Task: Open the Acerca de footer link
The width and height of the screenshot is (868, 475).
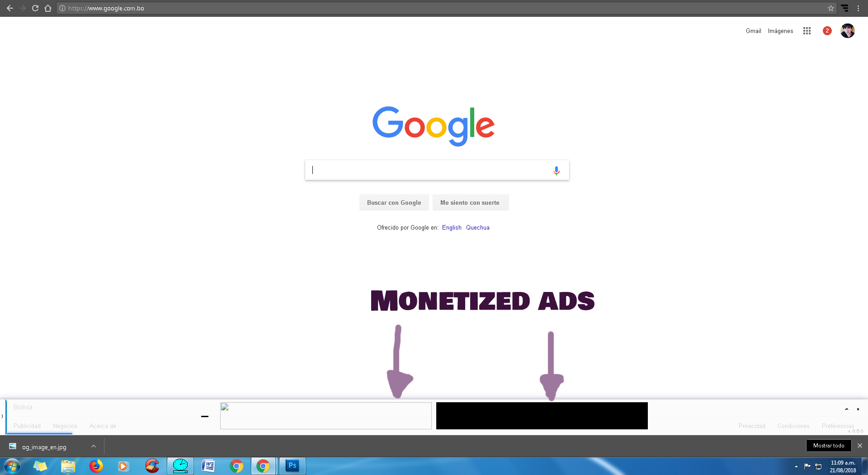Action: click(x=103, y=426)
